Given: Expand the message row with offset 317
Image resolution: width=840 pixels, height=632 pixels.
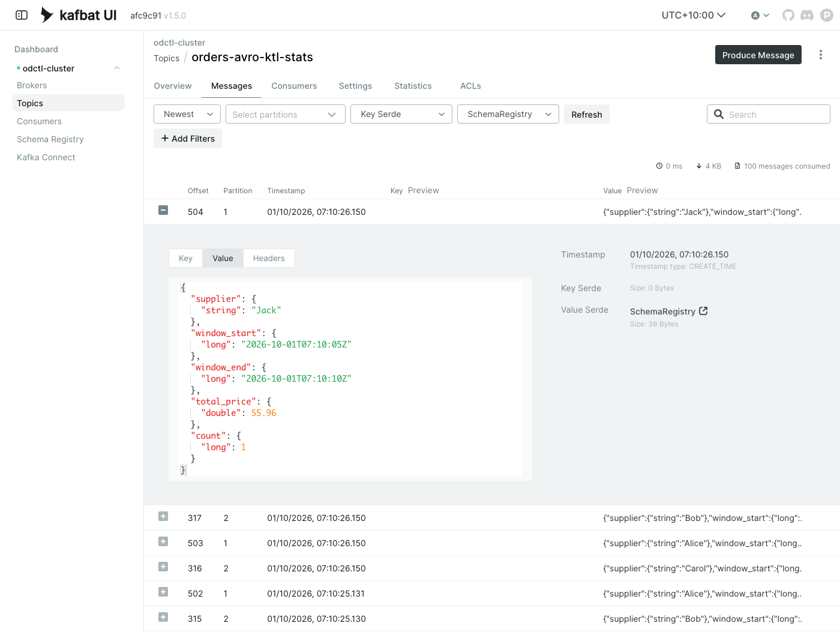Looking at the screenshot, I should click(x=163, y=516).
